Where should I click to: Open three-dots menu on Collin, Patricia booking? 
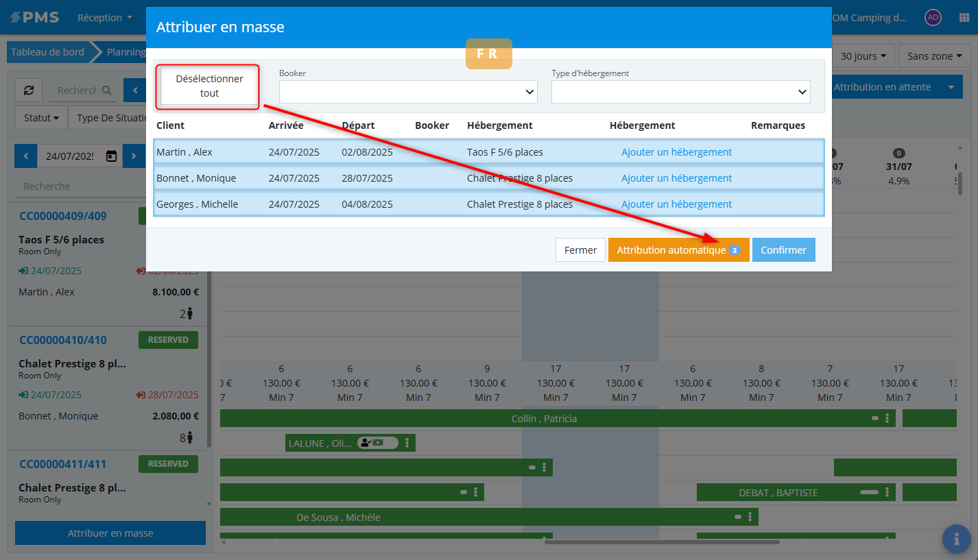(887, 418)
